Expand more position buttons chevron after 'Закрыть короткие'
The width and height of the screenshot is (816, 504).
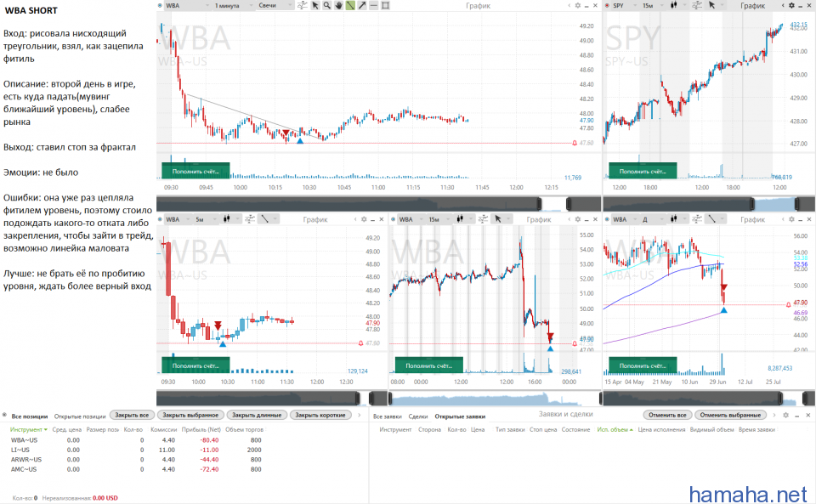[359, 415]
